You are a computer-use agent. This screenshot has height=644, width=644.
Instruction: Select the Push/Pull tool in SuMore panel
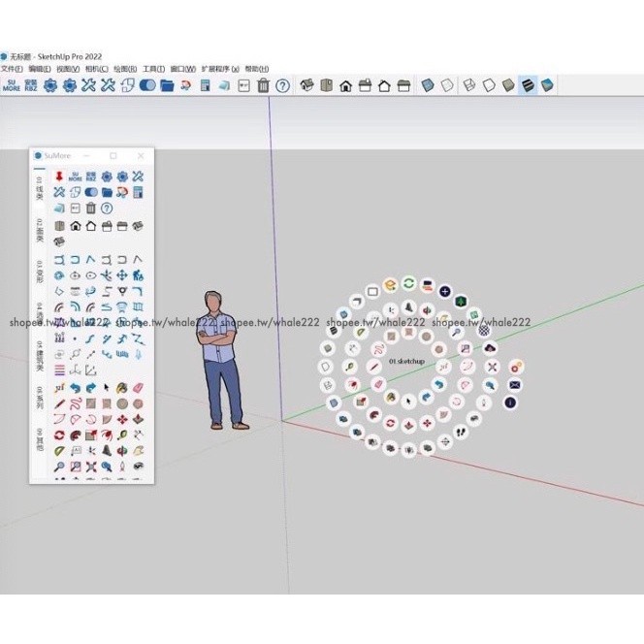pyautogui.click(x=138, y=419)
